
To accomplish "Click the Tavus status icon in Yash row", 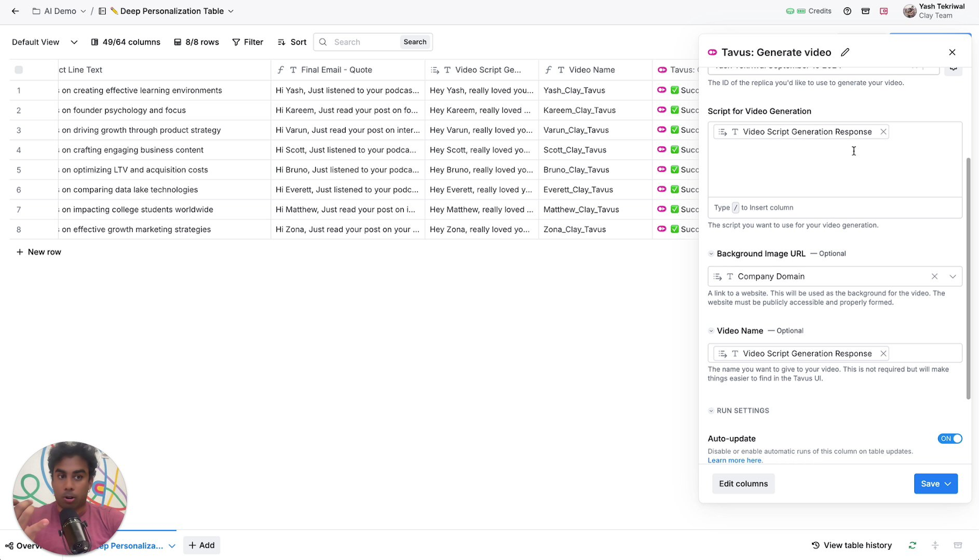I will (x=661, y=90).
